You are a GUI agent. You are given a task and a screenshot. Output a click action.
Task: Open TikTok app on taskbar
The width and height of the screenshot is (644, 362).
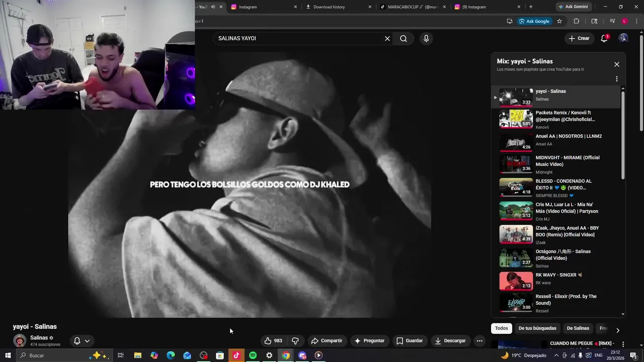tap(236, 355)
